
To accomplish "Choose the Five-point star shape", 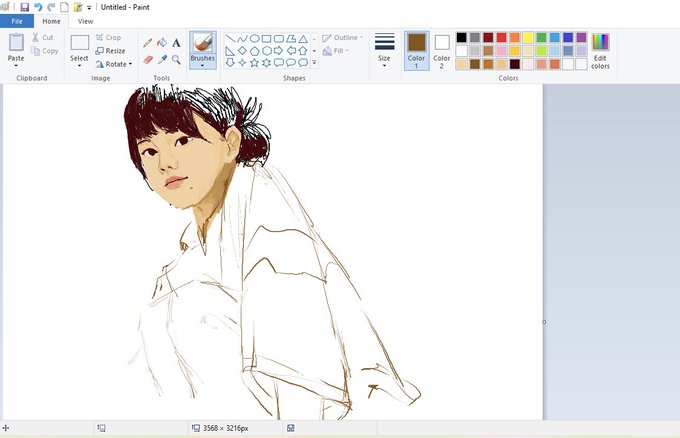I will [x=255, y=63].
